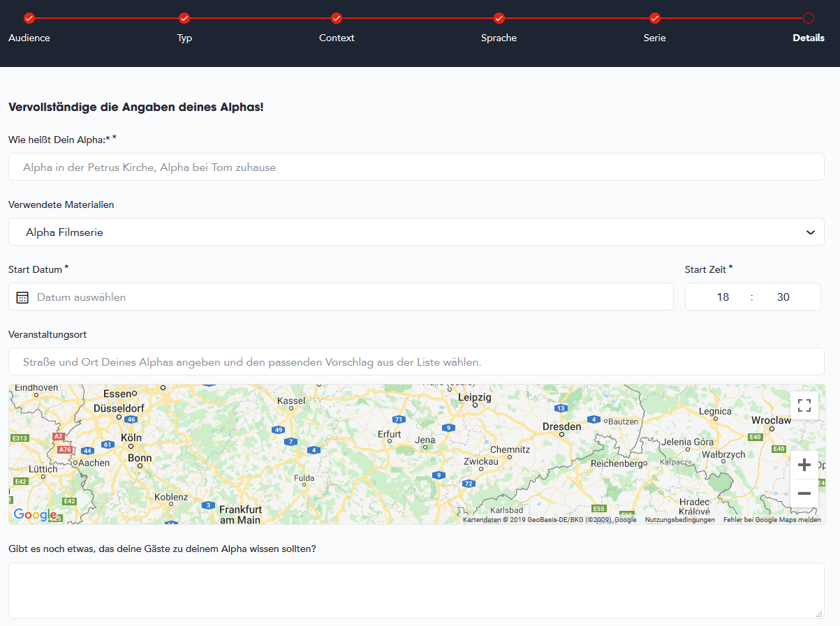Click Legnica on the map
Image resolution: width=840 pixels, height=626 pixels.
715,411
